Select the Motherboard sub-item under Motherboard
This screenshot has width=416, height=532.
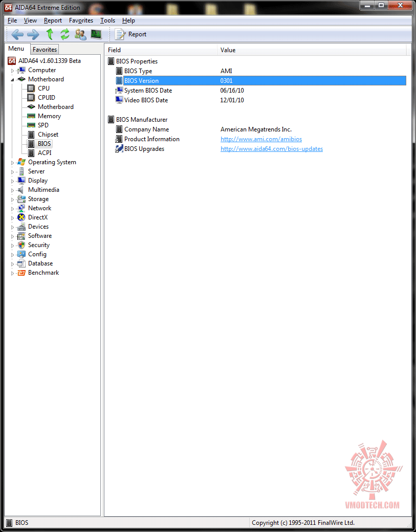[x=56, y=107]
